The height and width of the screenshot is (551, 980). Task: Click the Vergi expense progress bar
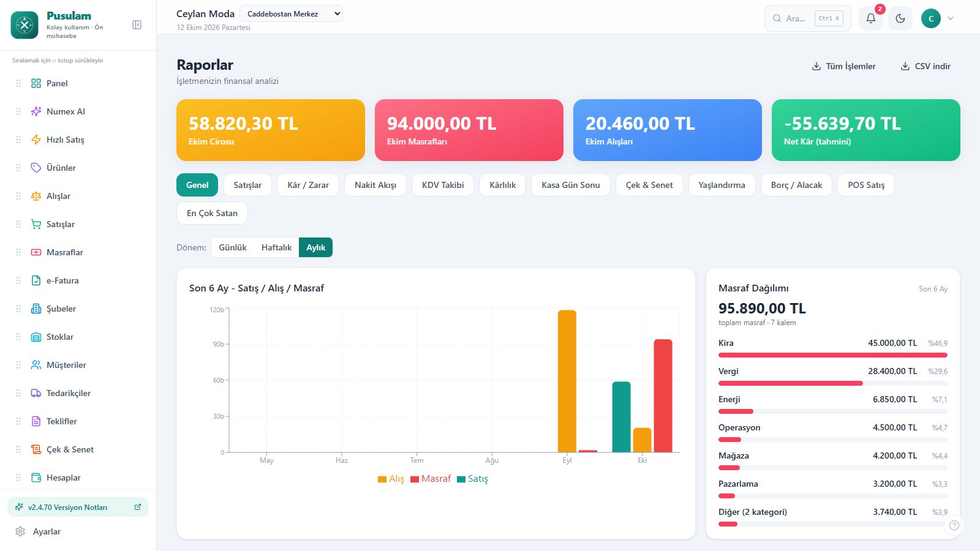(833, 383)
